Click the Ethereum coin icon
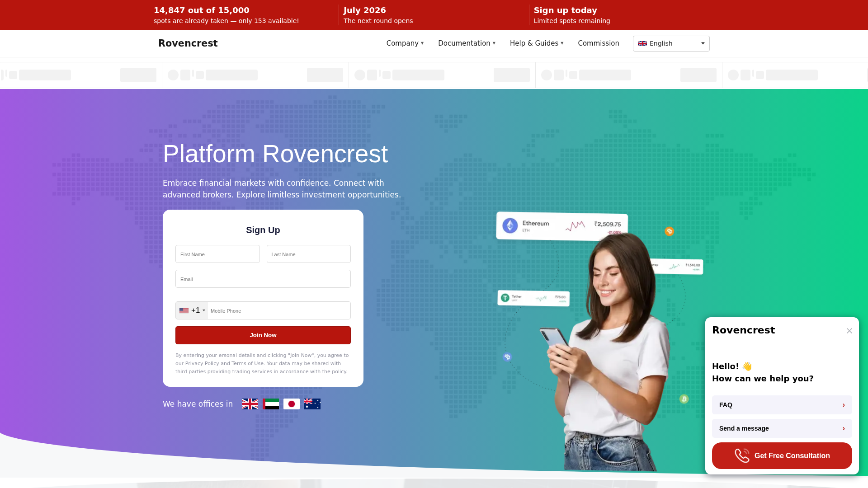The image size is (868, 488). coord(510,225)
